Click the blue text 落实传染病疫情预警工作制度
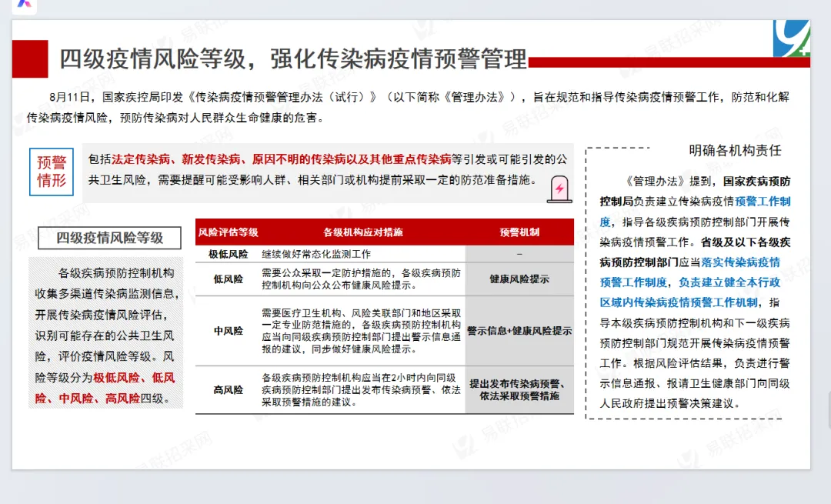Viewport: 831px width, 504px height. pyautogui.click(x=689, y=272)
